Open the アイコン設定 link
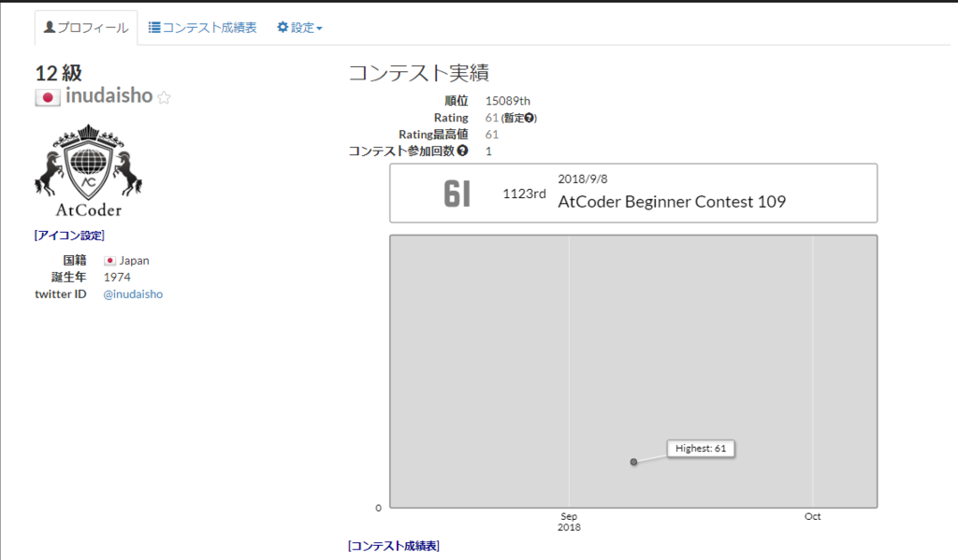958x560 pixels. [x=69, y=235]
